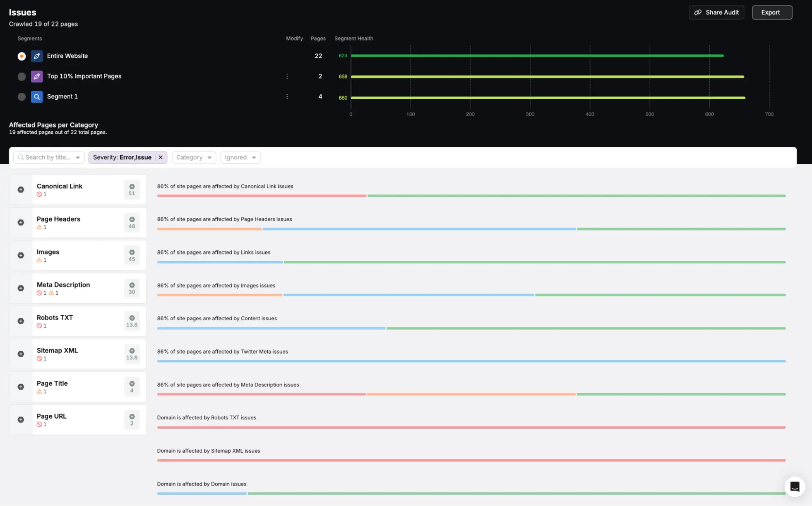Click the Top 10% Important Pages icon

[x=37, y=76]
